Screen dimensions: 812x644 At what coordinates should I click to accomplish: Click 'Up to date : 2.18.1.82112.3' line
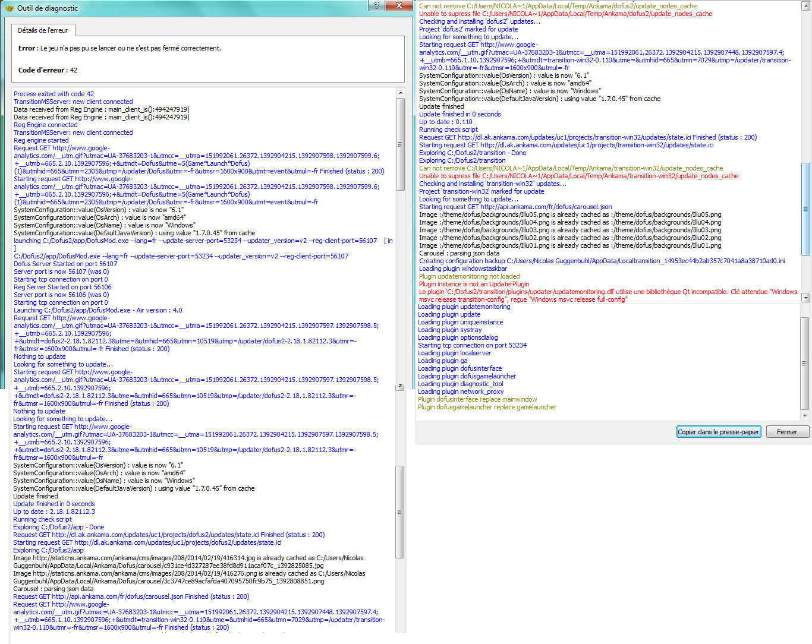54,512
